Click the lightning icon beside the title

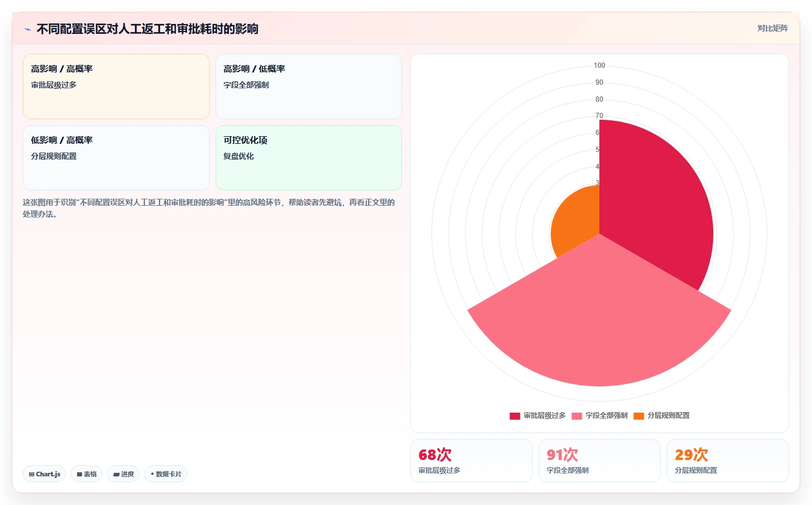[28, 29]
